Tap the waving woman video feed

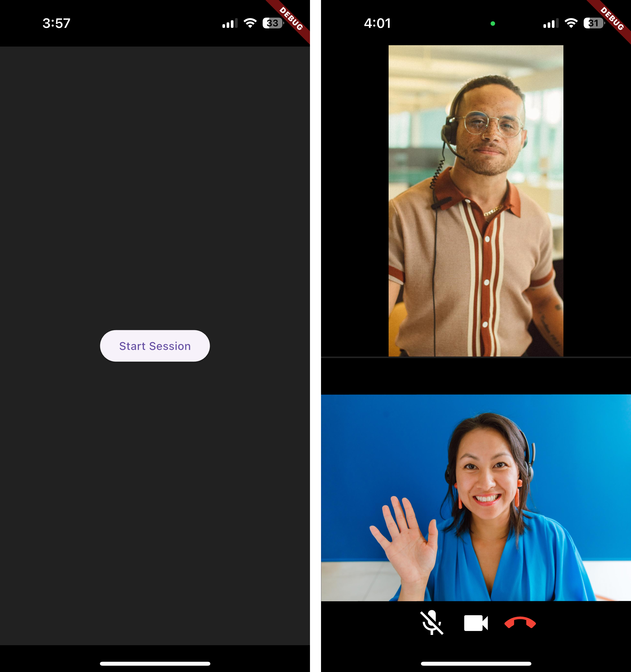pos(476,498)
